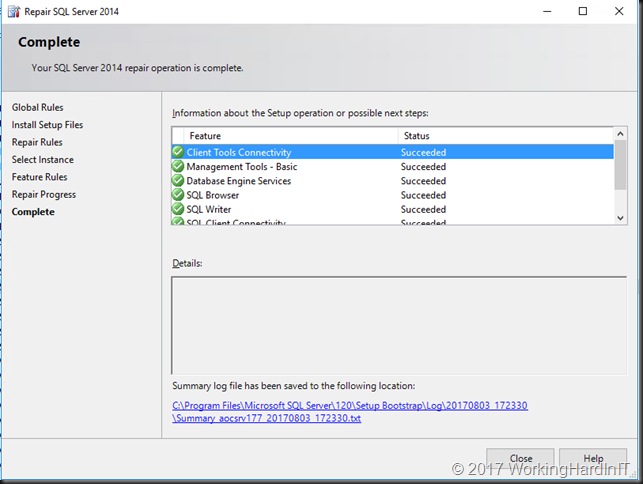This screenshot has width=643, height=484.
Task: Select the SQL Browser feature row
Action: 393,195
